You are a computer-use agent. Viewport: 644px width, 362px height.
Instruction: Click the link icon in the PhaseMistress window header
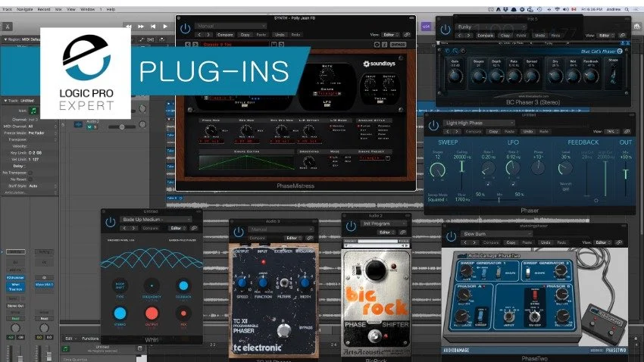(407, 35)
